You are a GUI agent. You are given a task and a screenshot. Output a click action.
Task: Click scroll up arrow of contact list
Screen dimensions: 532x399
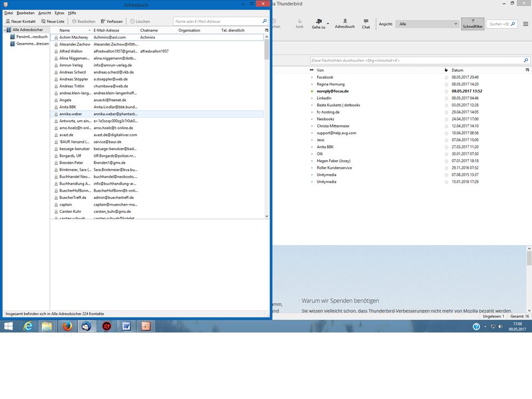pyautogui.click(x=267, y=37)
